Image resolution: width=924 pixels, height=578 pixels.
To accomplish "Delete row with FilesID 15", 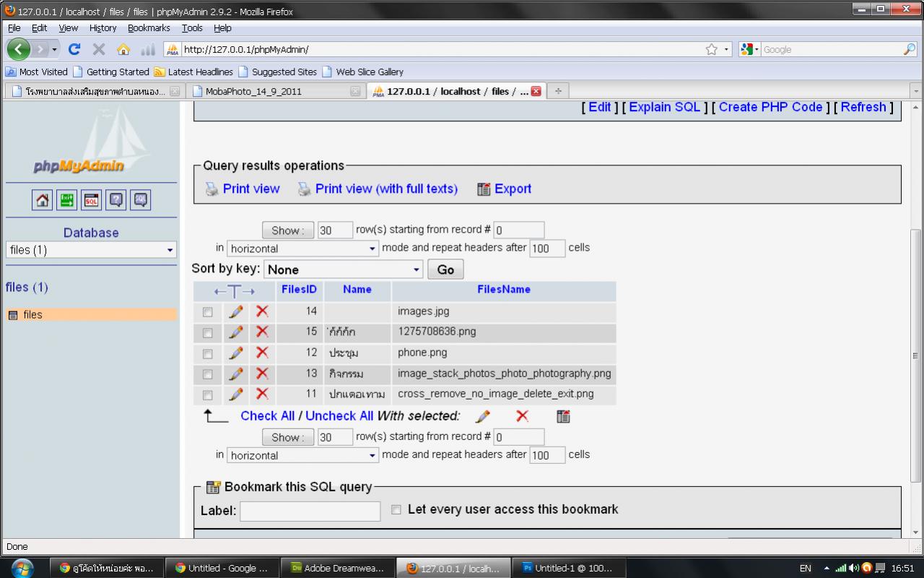I will pos(262,332).
